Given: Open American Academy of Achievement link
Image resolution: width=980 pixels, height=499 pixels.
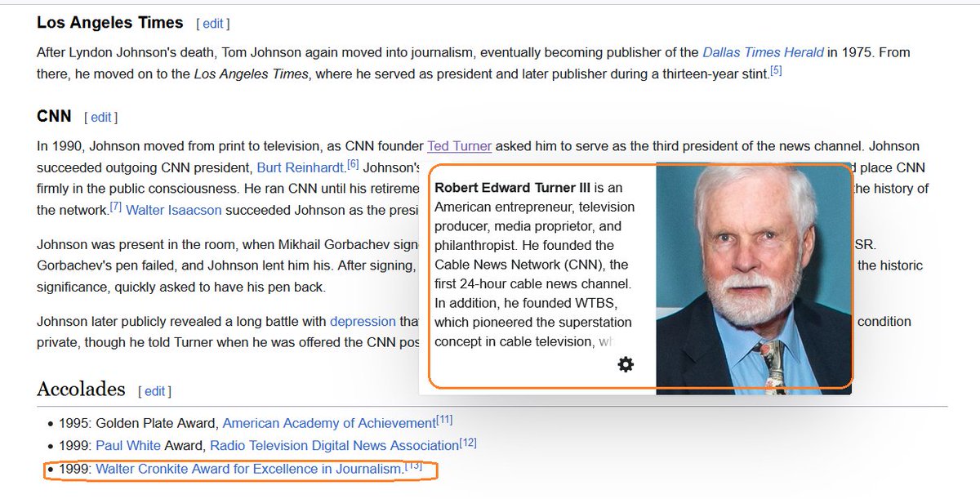Looking at the screenshot, I should click(329, 423).
